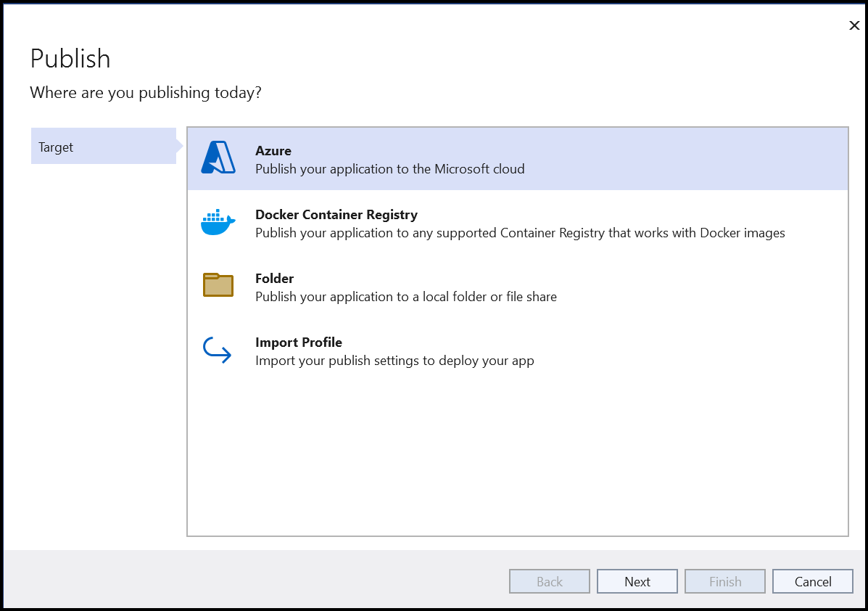The width and height of the screenshot is (868, 611).
Task: Click the Docker whale icon
Action: pos(218,222)
